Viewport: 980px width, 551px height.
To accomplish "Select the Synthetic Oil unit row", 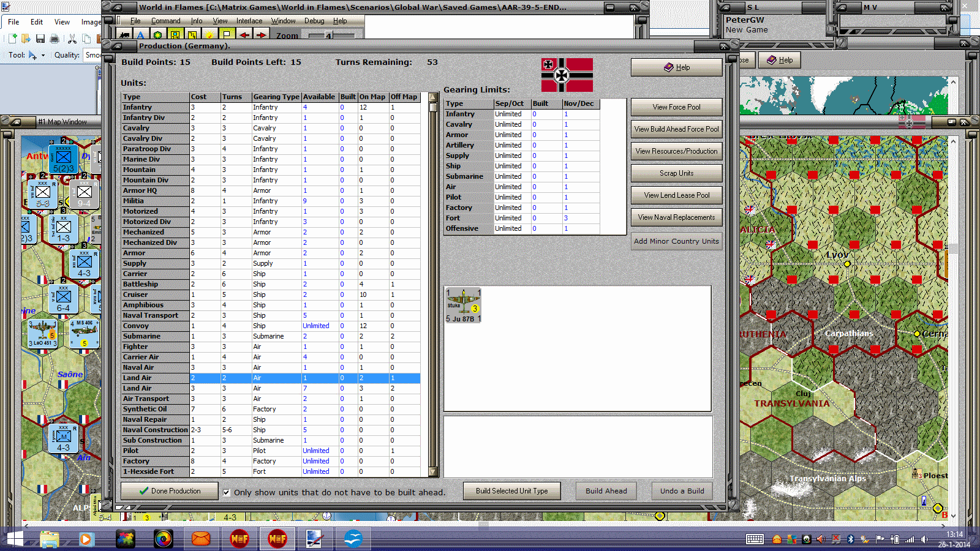I will 271,410.
